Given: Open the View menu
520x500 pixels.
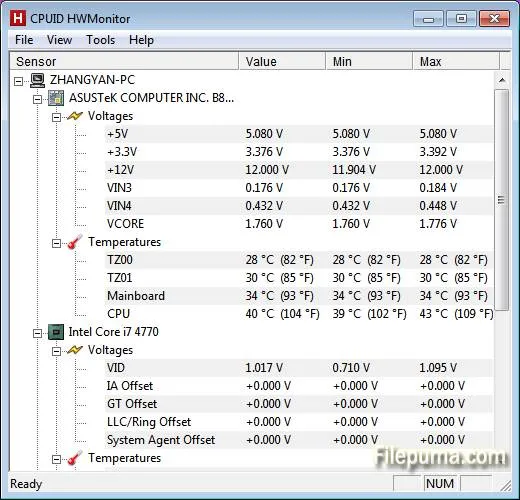Looking at the screenshot, I should (x=59, y=40).
